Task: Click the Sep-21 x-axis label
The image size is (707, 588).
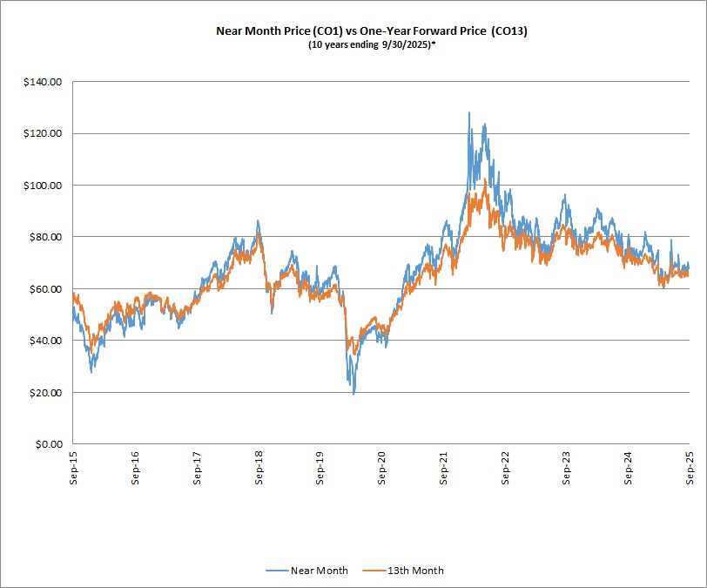Action: [443, 468]
